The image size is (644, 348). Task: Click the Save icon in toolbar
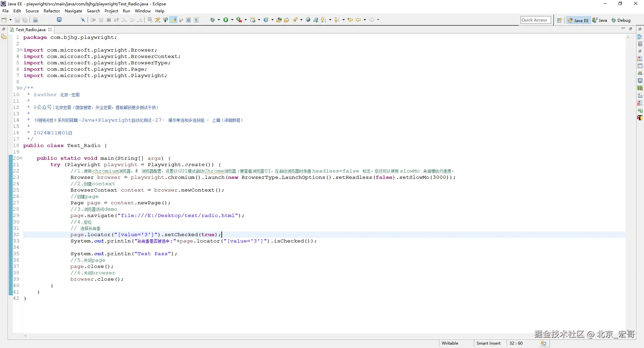click(x=17, y=20)
